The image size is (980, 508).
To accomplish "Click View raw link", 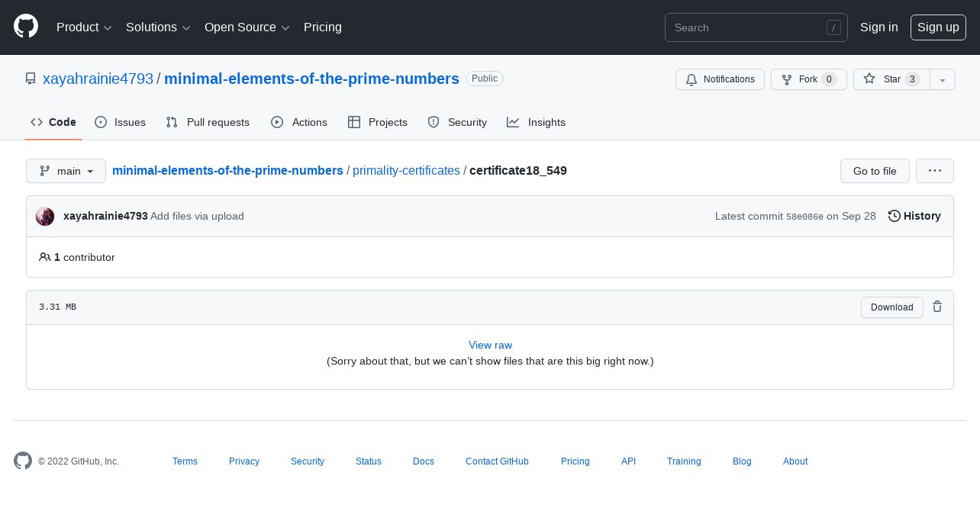I will (x=490, y=345).
